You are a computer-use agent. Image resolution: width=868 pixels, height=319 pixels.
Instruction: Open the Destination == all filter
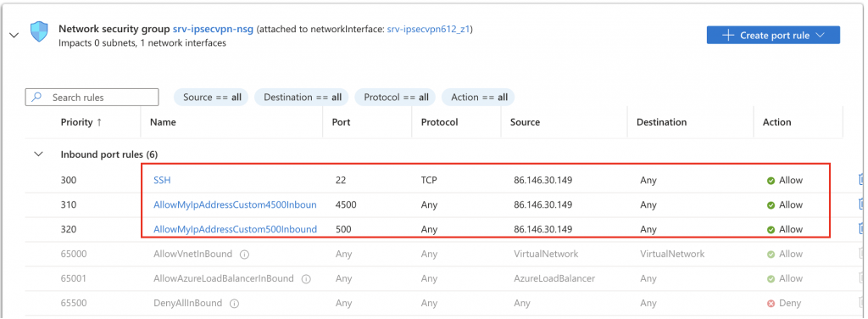coord(302,97)
